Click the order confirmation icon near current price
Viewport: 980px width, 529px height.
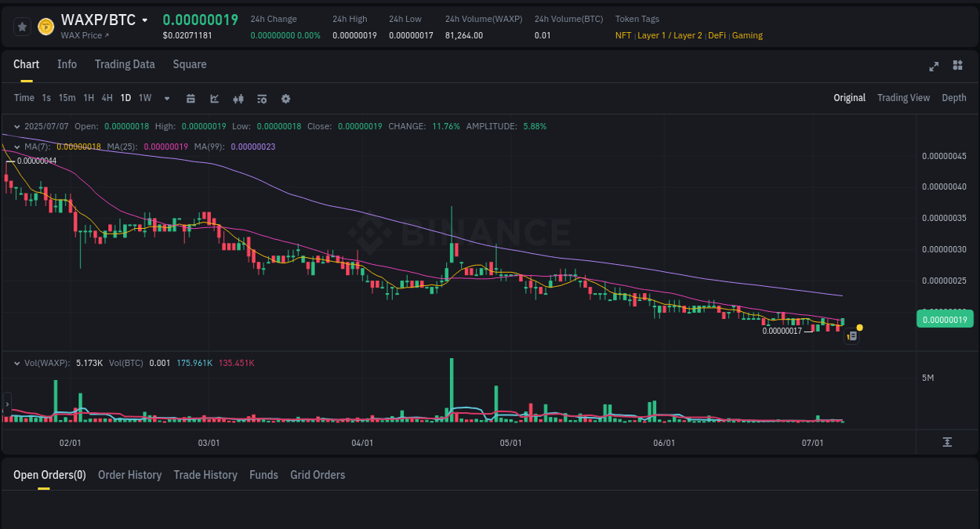tap(852, 335)
